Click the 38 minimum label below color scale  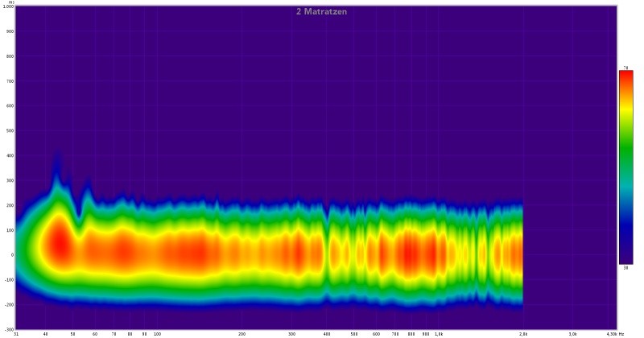[625, 267]
